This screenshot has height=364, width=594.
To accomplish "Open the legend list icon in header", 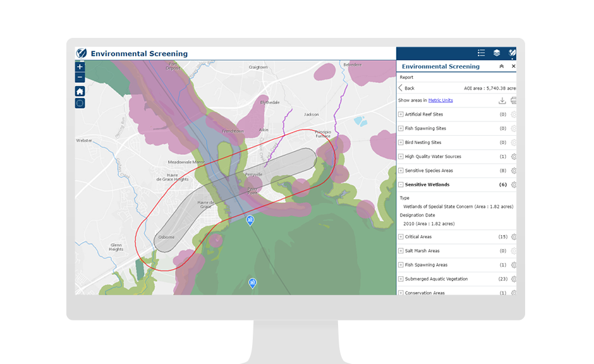I will (481, 53).
